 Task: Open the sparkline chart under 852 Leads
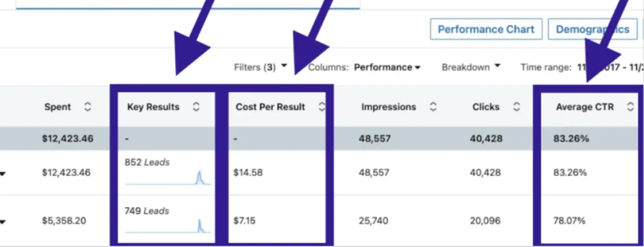168,178
